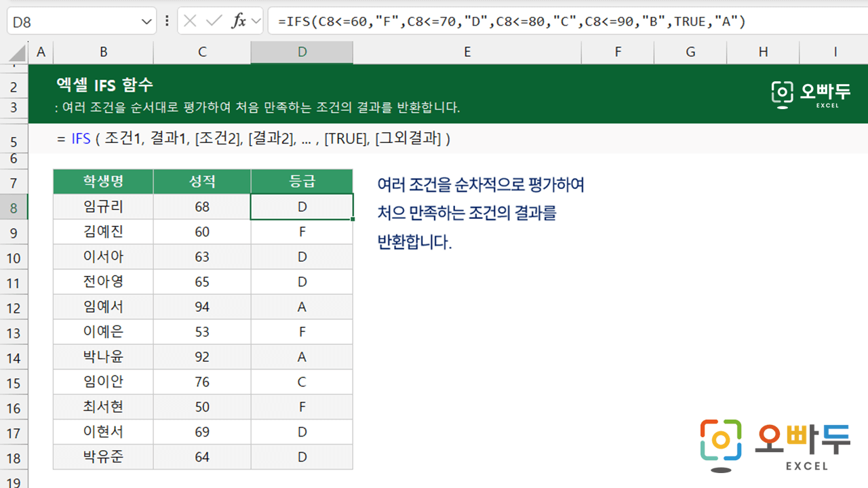Click the Enter checkmark formula bar icon
This screenshot has width=868, height=488.
click(214, 21)
